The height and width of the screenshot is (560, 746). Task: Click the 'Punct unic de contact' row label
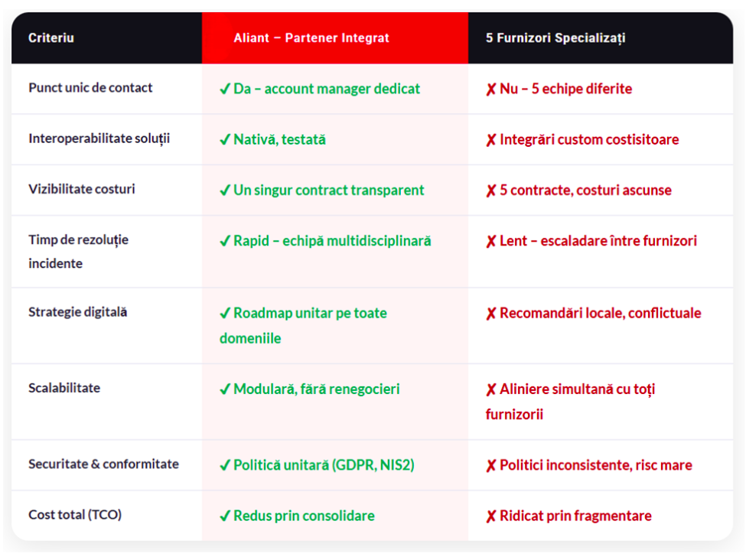point(90,88)
